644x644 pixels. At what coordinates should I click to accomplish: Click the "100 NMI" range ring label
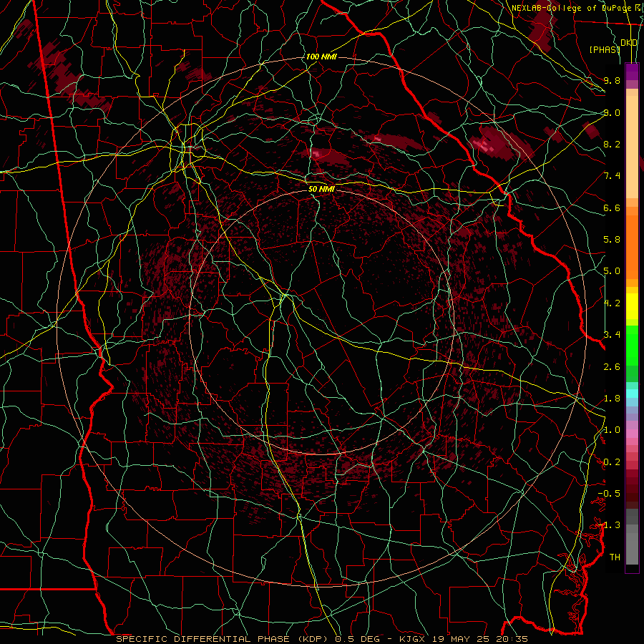tap(321, 57)
